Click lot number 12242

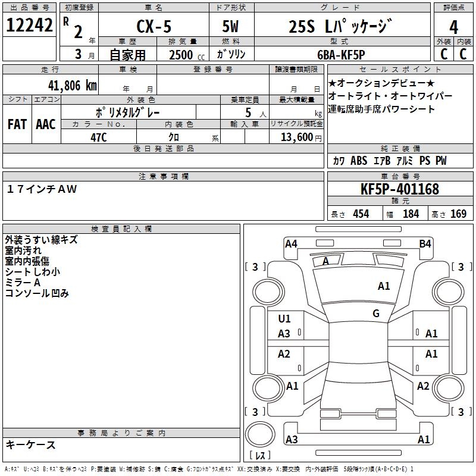point(29,25)
